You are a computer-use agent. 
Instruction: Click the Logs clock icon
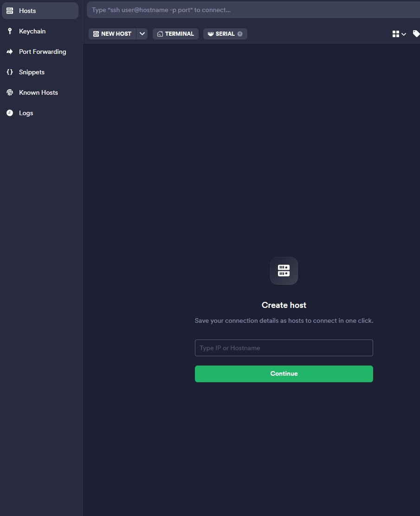coord(10,113)
